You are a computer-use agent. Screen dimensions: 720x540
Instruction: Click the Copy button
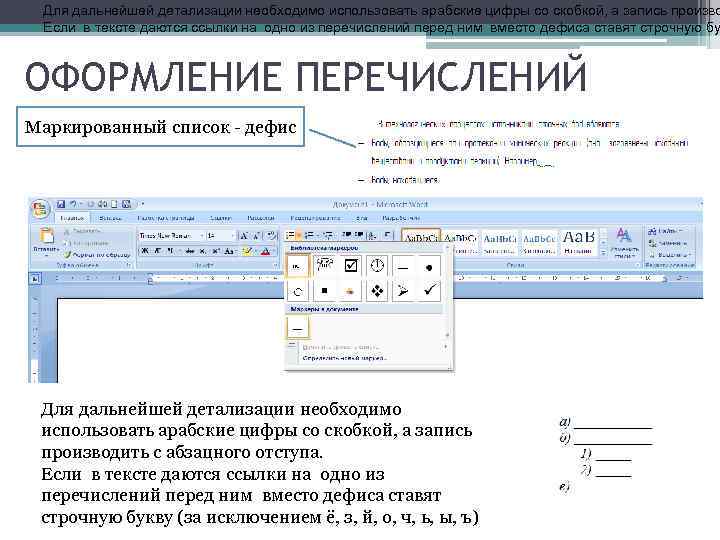[x=86, y=243]
